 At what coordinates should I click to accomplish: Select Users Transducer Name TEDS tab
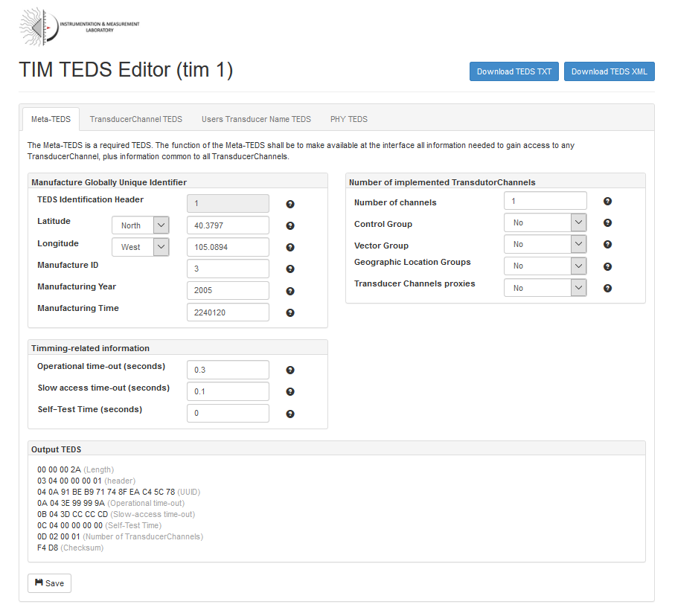coord(256,119)
